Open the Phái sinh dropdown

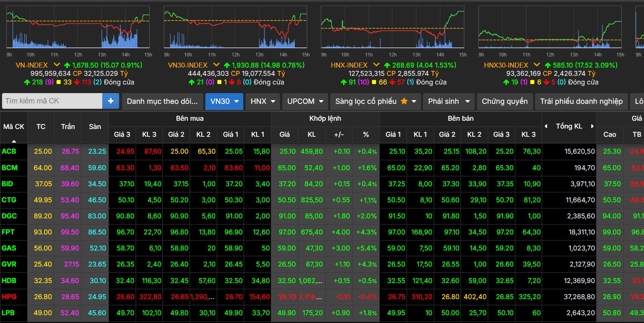point(449,101)
